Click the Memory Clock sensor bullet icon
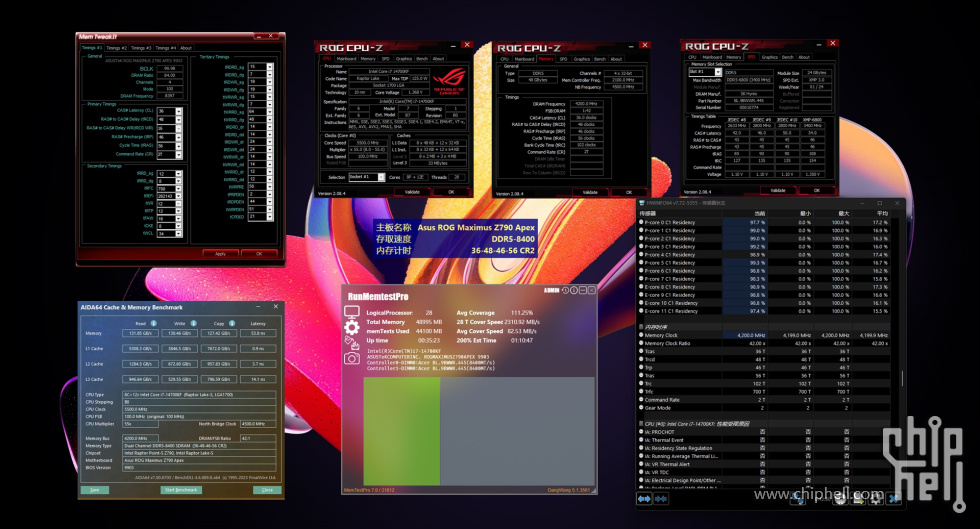The height and width of the screenshot is (529, 980). [x=641, y=335]
